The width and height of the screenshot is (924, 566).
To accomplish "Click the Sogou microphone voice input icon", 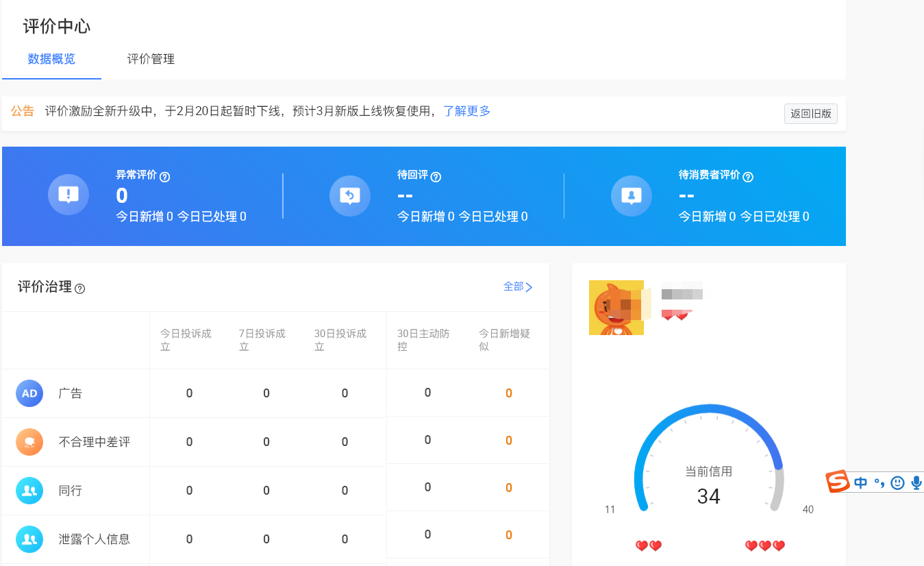I will pos(916,483).
